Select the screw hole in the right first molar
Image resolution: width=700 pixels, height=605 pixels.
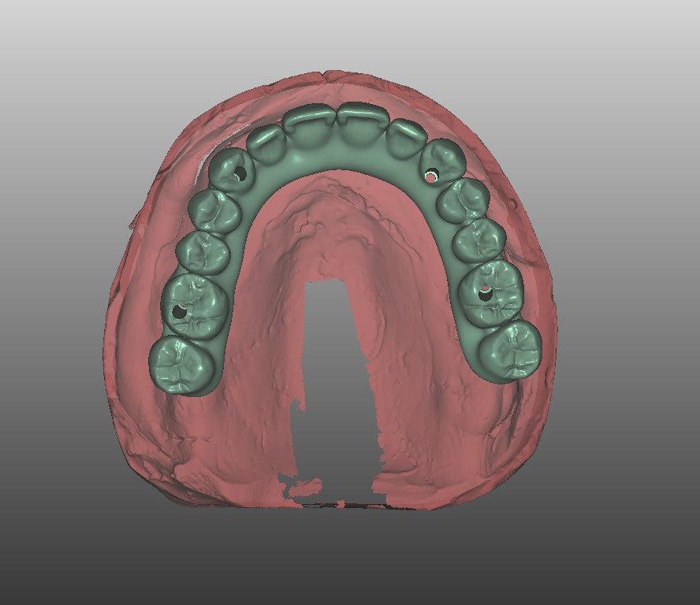[485, 293]
